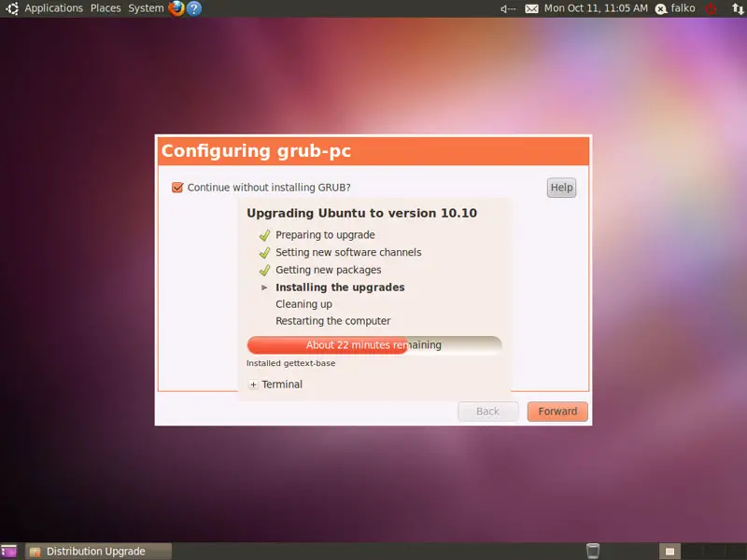Click the progress bar showing 22 minutes remaining

point(374,345)
